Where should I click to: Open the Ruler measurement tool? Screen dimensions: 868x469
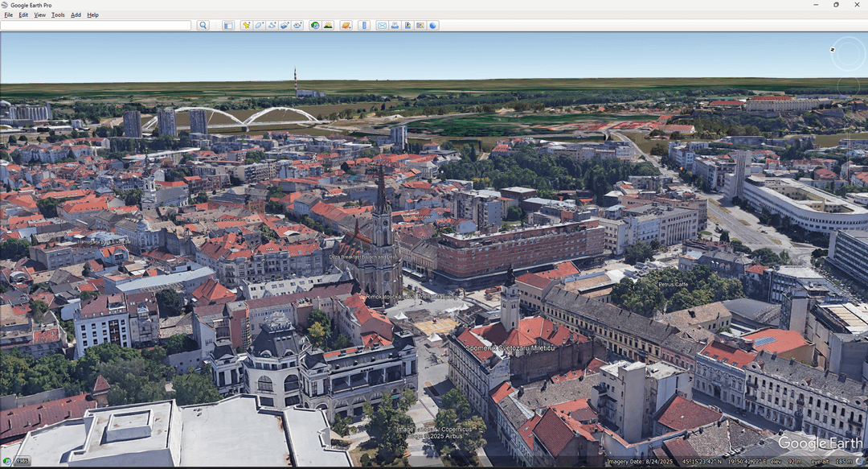pos(363,26)
